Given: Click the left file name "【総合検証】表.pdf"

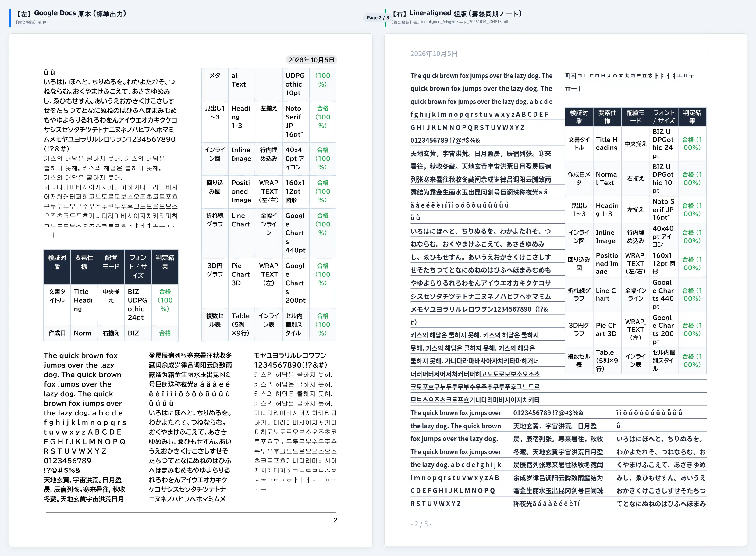Looking at the screenshot, I should point(32,22).
